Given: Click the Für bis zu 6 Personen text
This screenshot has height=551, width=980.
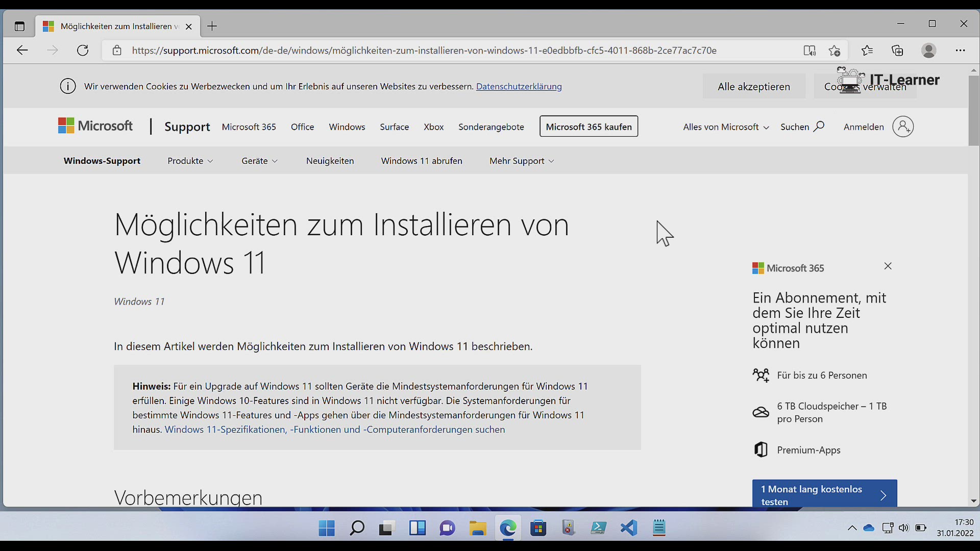Looking at the screenshot, I should click(822, 375).
